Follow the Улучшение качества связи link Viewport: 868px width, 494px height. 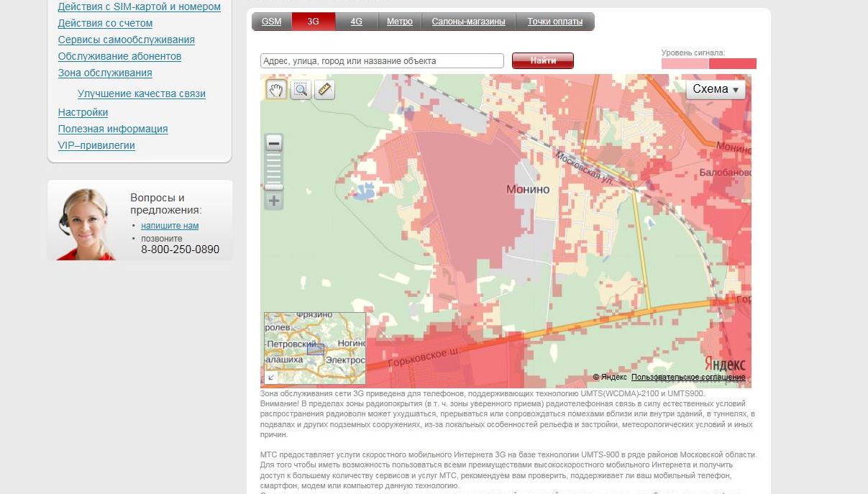tap(142, 93)
